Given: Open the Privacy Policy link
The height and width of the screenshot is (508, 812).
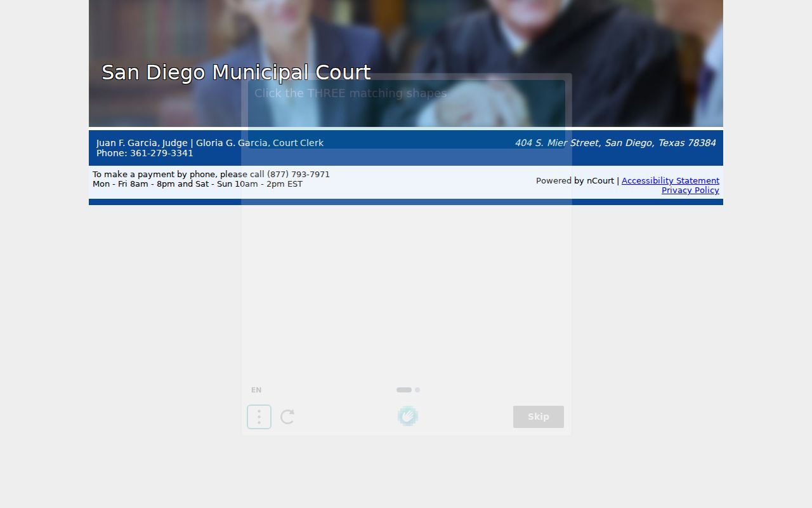Looking at the screenshot, I should coord(690,190).
